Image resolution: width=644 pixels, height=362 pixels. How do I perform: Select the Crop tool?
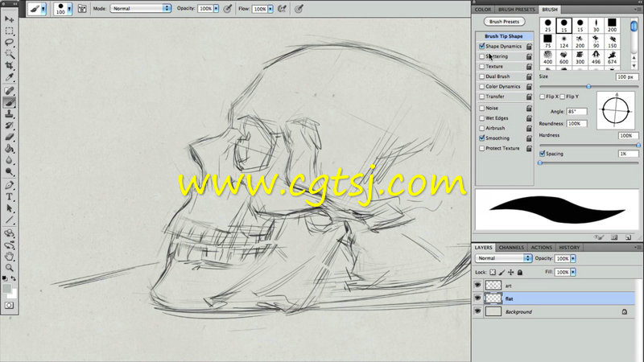click(9, 66)
